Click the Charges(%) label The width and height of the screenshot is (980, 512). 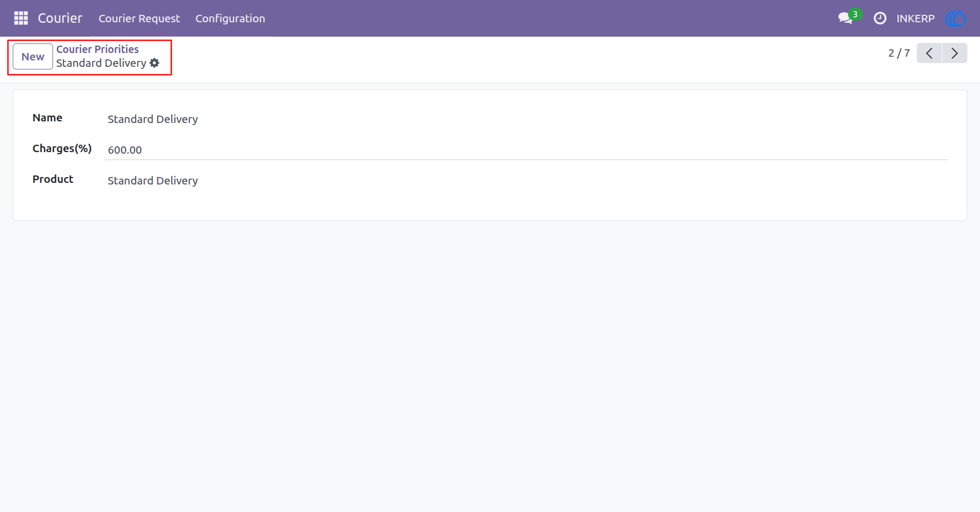point(62,148)
